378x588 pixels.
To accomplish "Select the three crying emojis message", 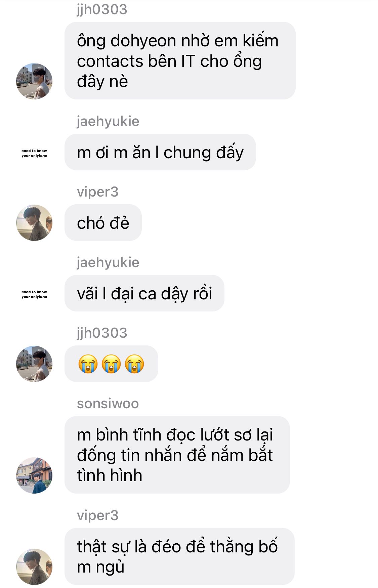I will pos(111,364).
